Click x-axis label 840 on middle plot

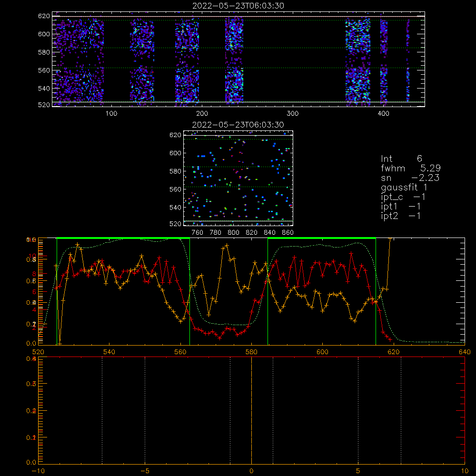[x=269, y=233]
